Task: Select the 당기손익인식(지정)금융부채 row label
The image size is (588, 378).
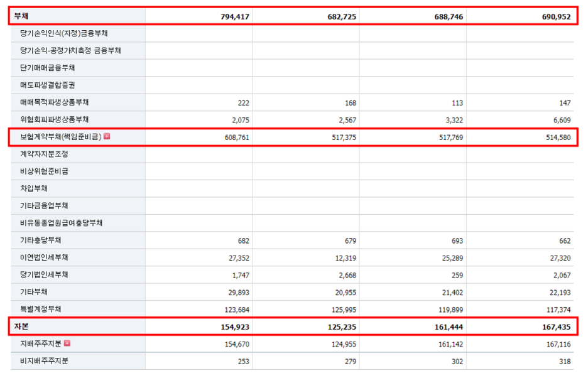Action: tap(64, 33)
